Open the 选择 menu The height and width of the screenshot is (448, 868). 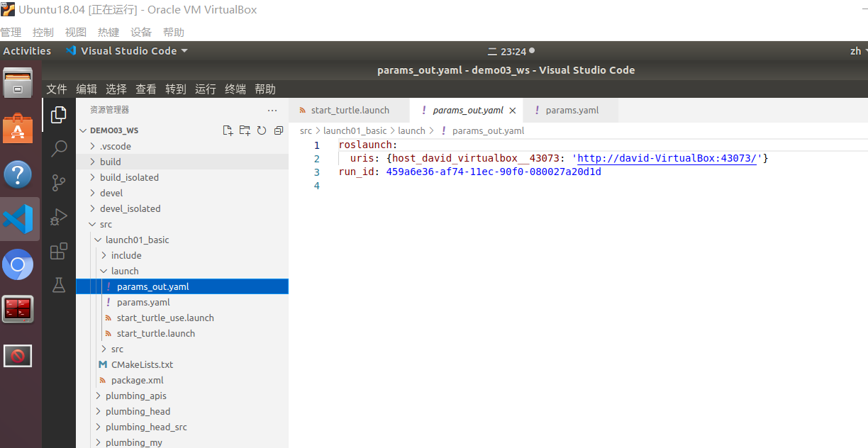[116, 89]
